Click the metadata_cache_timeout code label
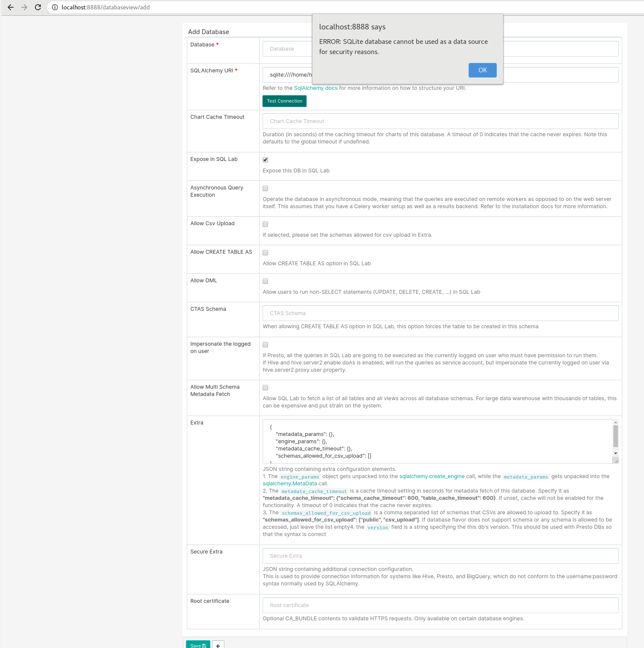 314,491
